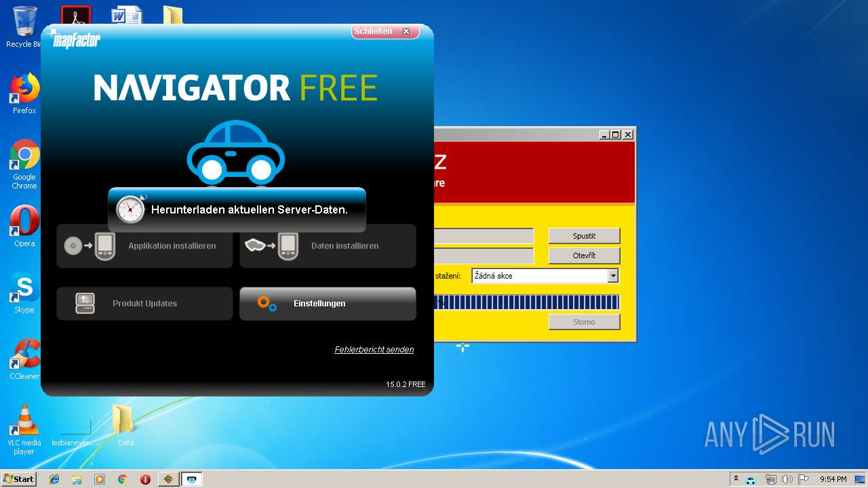Click the Fehlerbericht senden link
Viewport: 868px width, 488px height.
click(374, 350)
